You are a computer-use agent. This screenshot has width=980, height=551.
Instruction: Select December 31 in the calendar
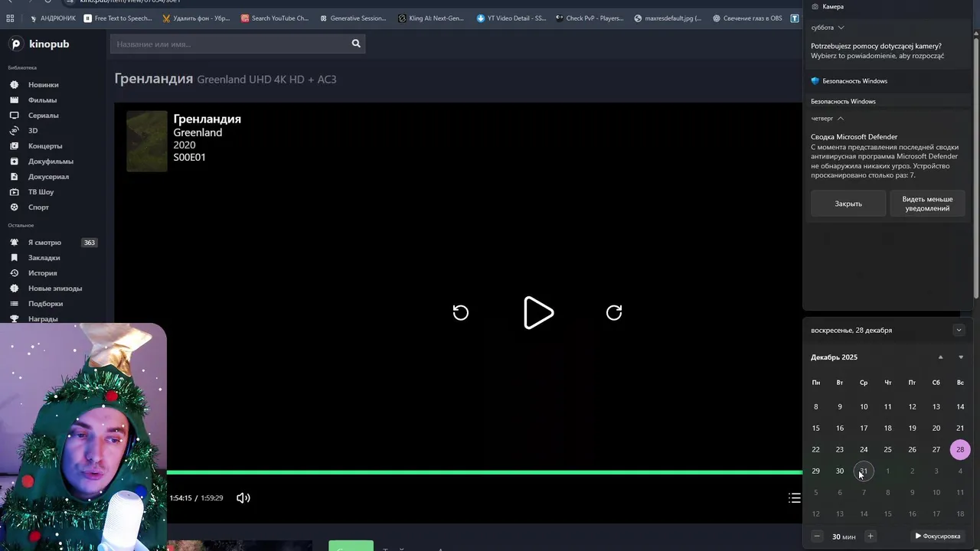point(864,471)
